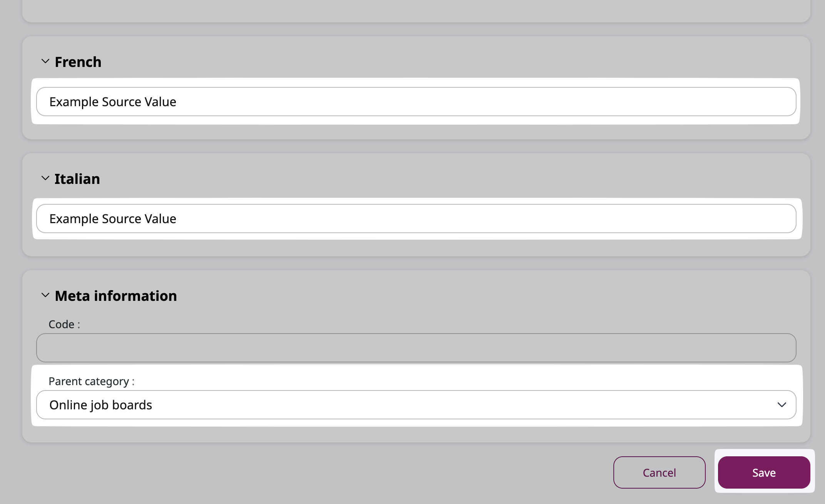The width and height of the screenshot is (825, 504).
Task: Open the Parent category dropdown
Action: click(x=416, y=405)
